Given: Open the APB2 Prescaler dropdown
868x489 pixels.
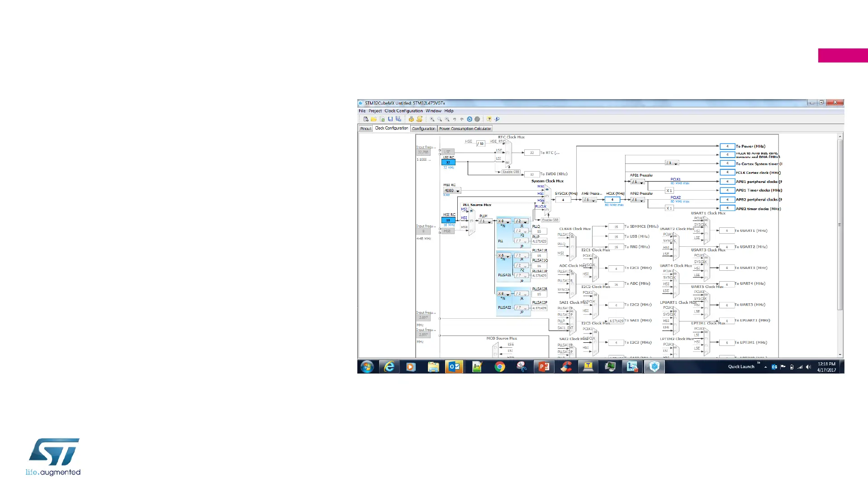Looking at the screenshot, I should pyautogui.click(x=638, y=200).
